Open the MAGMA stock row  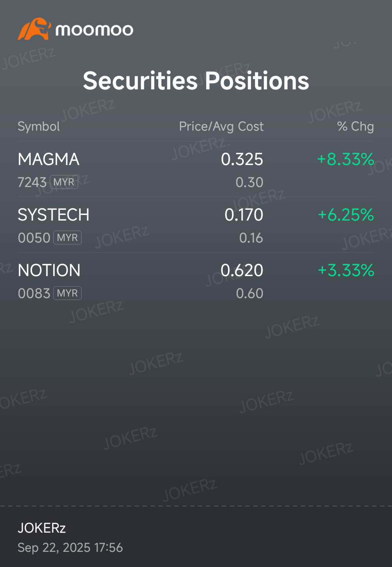(196, 169)
